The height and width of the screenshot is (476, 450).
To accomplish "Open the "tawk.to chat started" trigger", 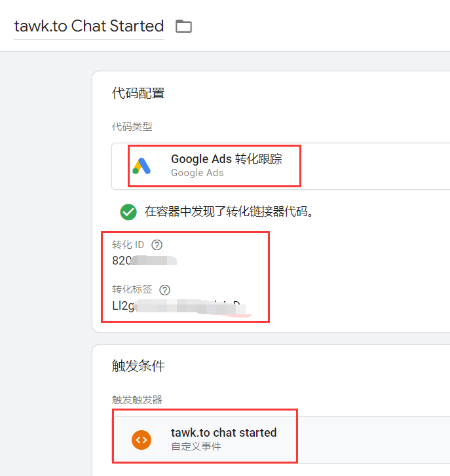I will pyautogui.click(x=223, y=433).
